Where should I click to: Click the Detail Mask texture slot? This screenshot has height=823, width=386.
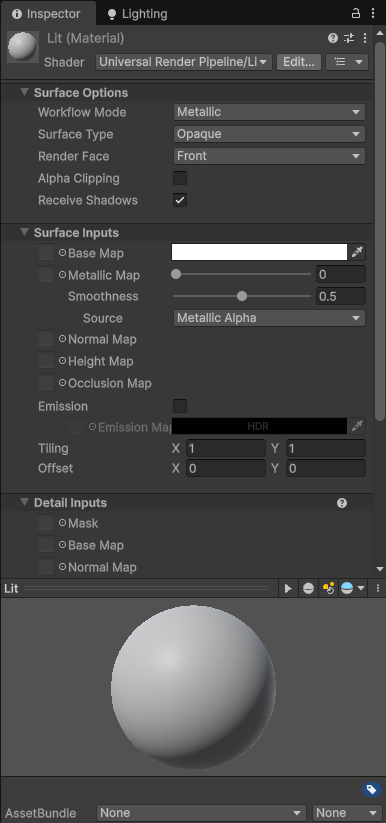[x=46, y=523]
